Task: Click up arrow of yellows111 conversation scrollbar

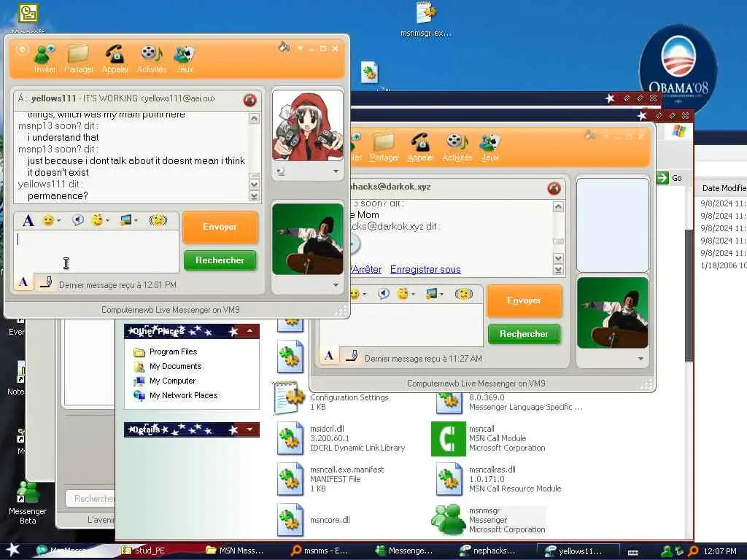Action: point(255,119)
